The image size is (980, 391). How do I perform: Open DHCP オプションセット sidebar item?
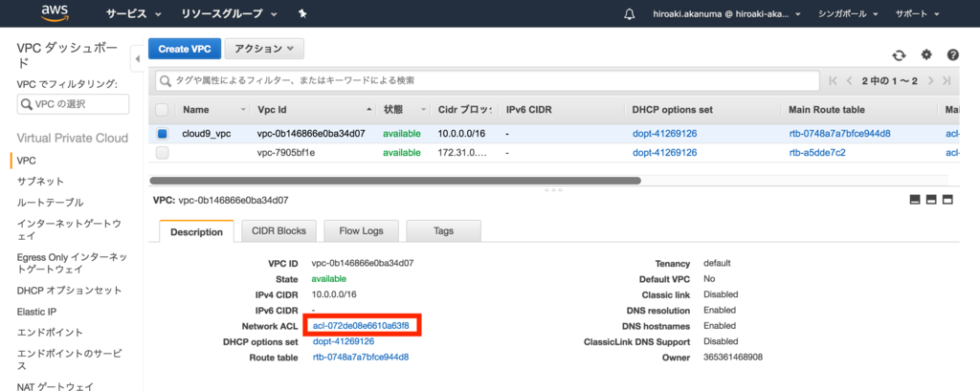[x=69, y=291]
